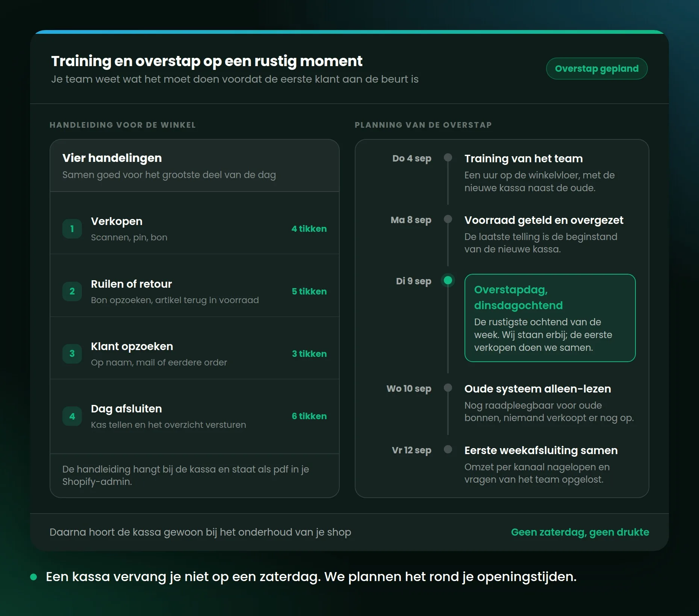The width and height of the screenshot is (699, 616).
Task: Click the step 1 number badge for Verkopen
Action: coord(72,229)
